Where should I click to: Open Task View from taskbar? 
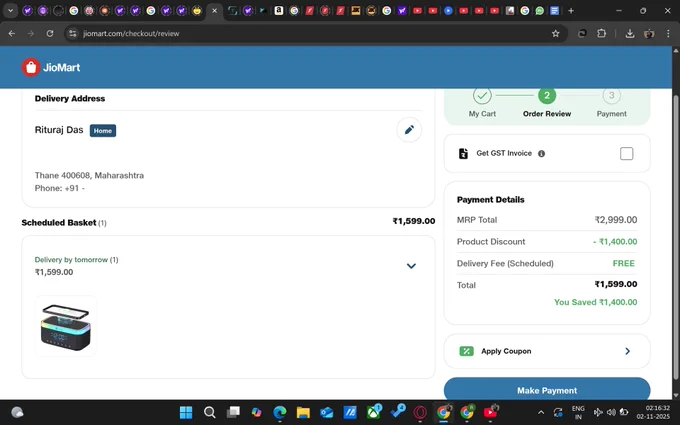[233, 412]
